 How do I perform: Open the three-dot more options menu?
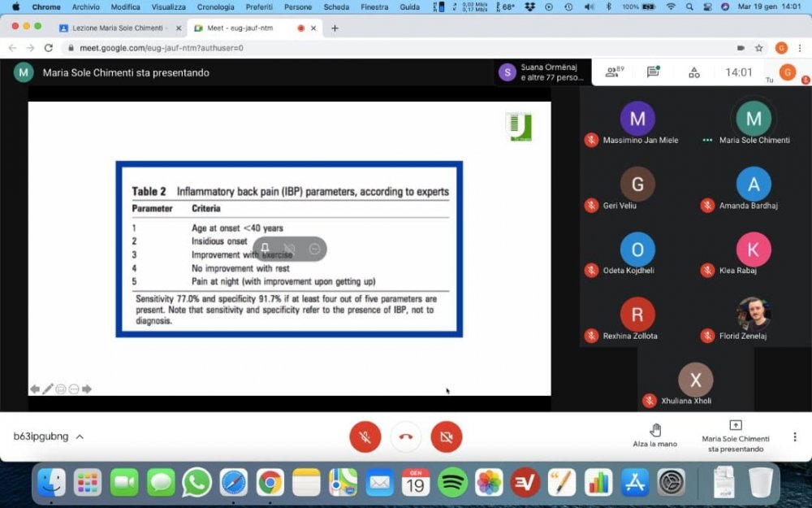794,436
